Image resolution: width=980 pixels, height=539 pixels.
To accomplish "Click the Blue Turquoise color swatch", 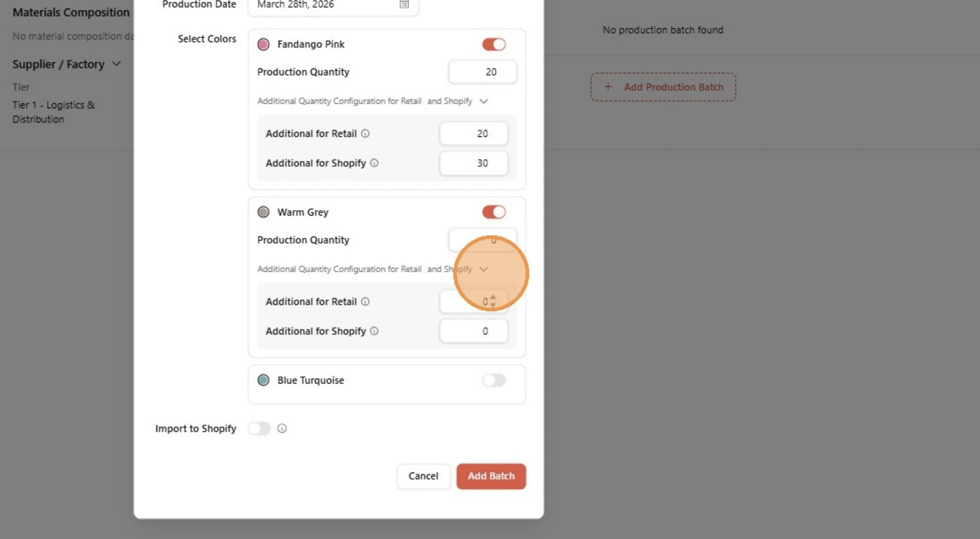I will (263, 380).
